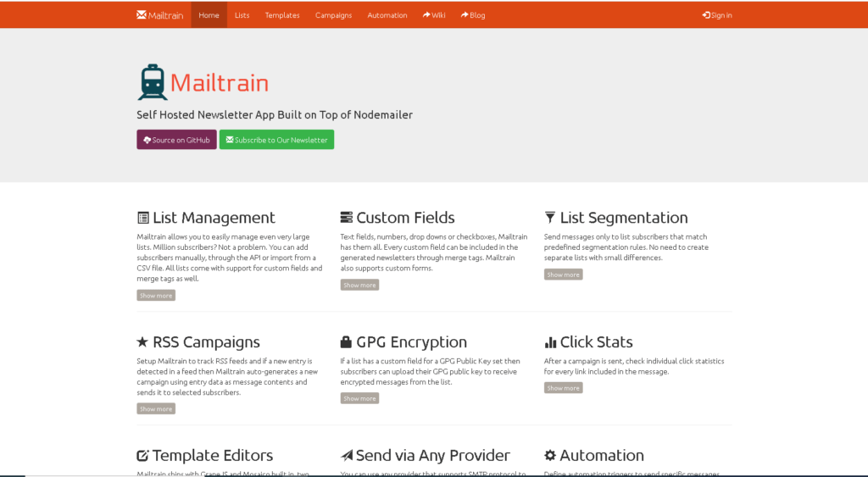
Task: Click the RSS Campaigns star icon
Action: (x=142, y=342)
